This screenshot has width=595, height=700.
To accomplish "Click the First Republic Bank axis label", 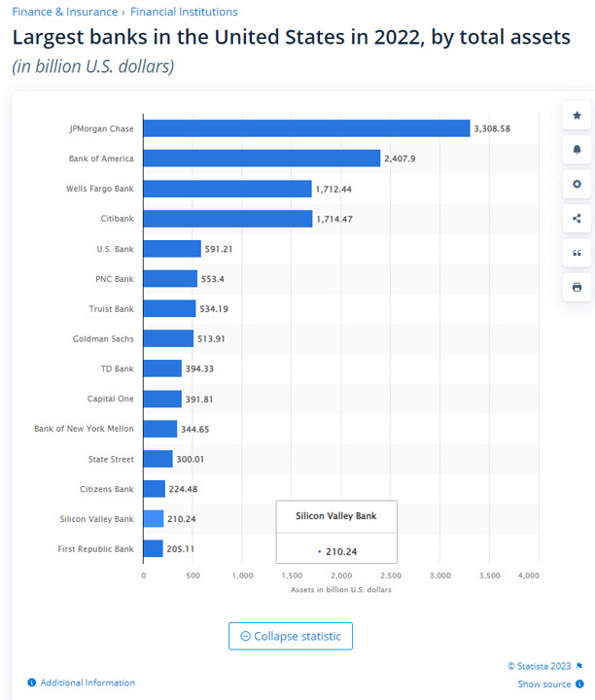I will pyautogui.click(x=95, y=548).
